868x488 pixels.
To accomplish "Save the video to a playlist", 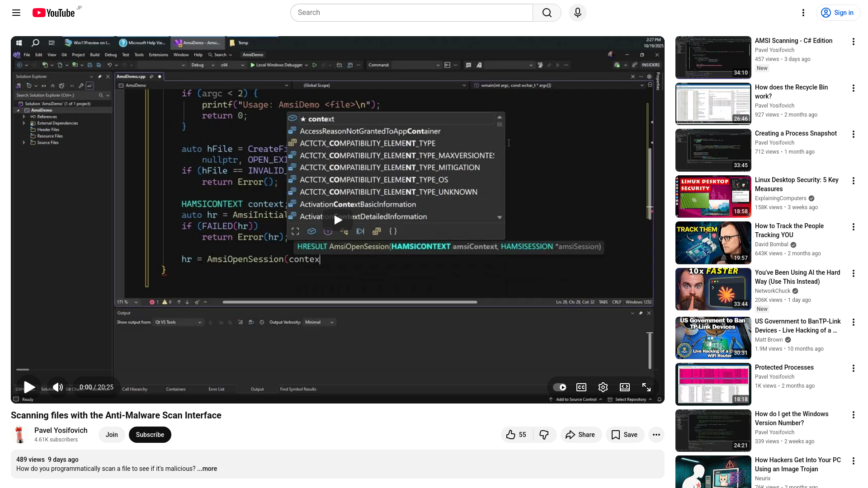I will (x=625, y=434).
